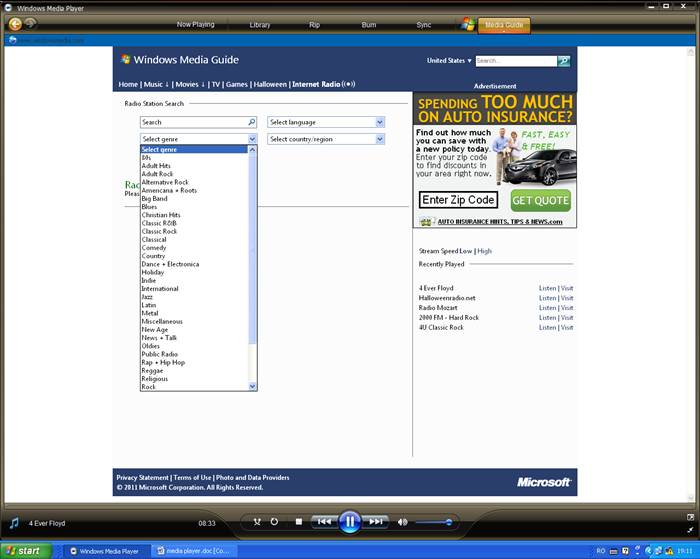This screenshot has height=559, width=700.
Task: Switch to compact mode icon
Action: 690,530
